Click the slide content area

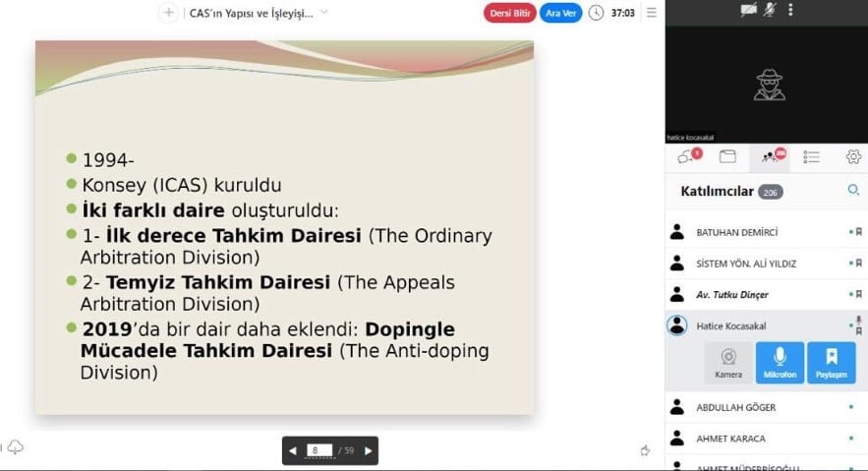(284, 227)
